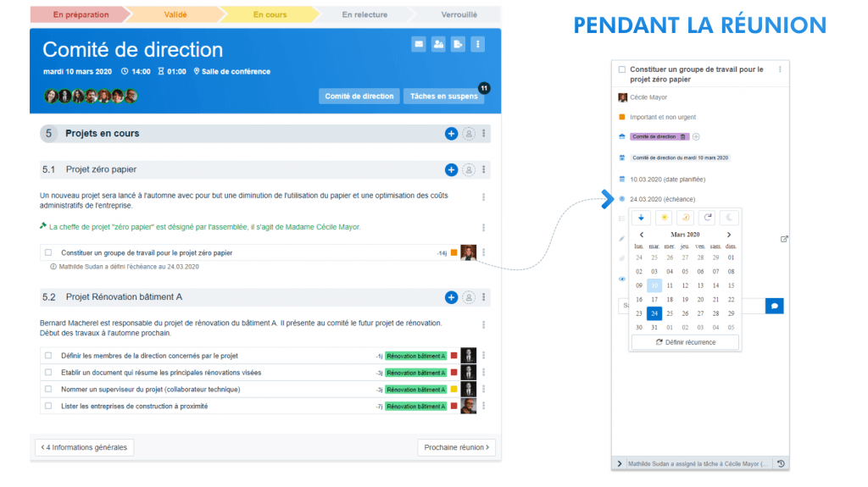This screenshot has width=868, height=487.
Task: Click the sun shortcut icon in date picker
Action: [x=663, y=218]
